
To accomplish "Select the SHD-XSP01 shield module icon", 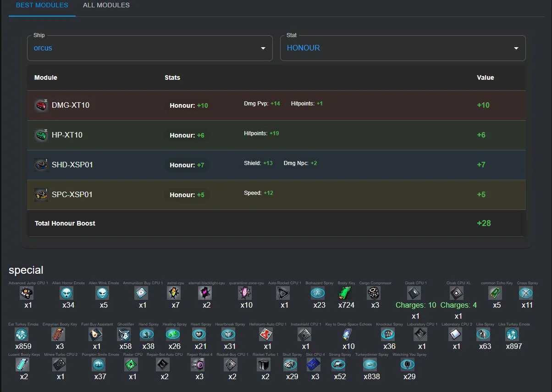I will [x=41, y=165].
